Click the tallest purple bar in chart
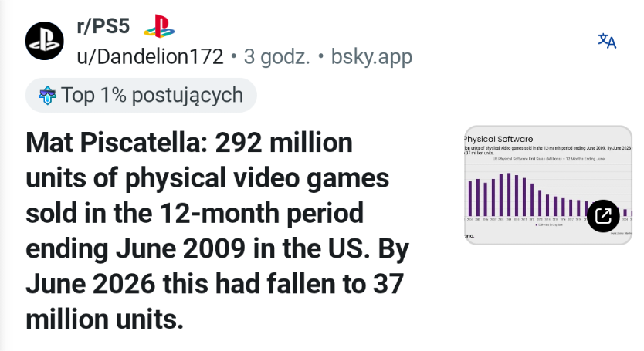 click(x=509, y=194)
